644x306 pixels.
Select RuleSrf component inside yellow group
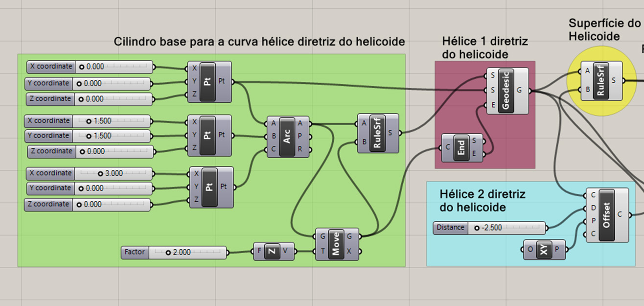(601, 80)
